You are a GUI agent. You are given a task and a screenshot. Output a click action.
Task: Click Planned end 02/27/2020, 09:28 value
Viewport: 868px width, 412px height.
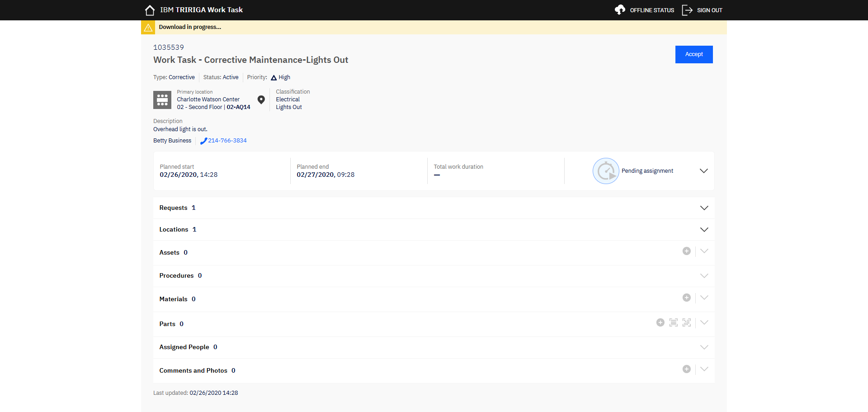(325, 175)
